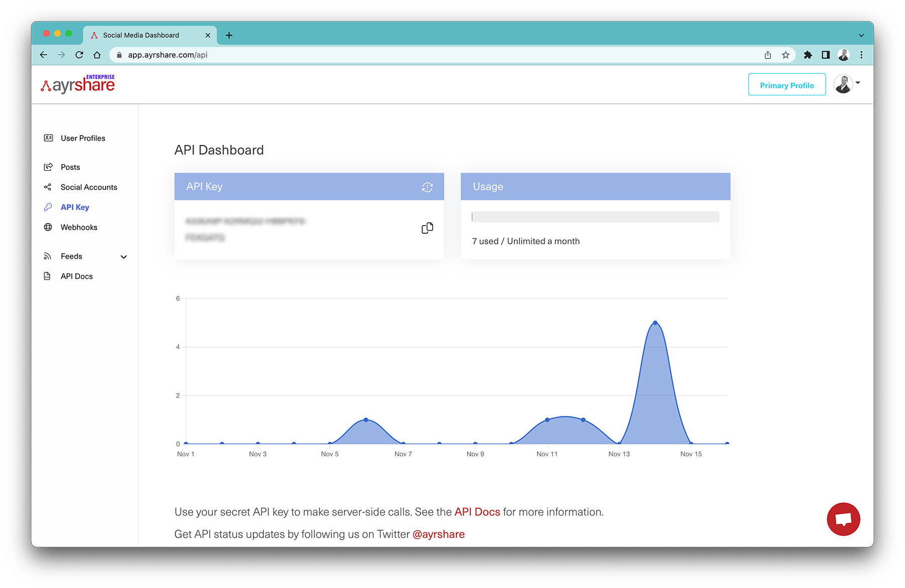Open API Docs from the sidebar icon

pyautogui.click(x=47, y=275)
